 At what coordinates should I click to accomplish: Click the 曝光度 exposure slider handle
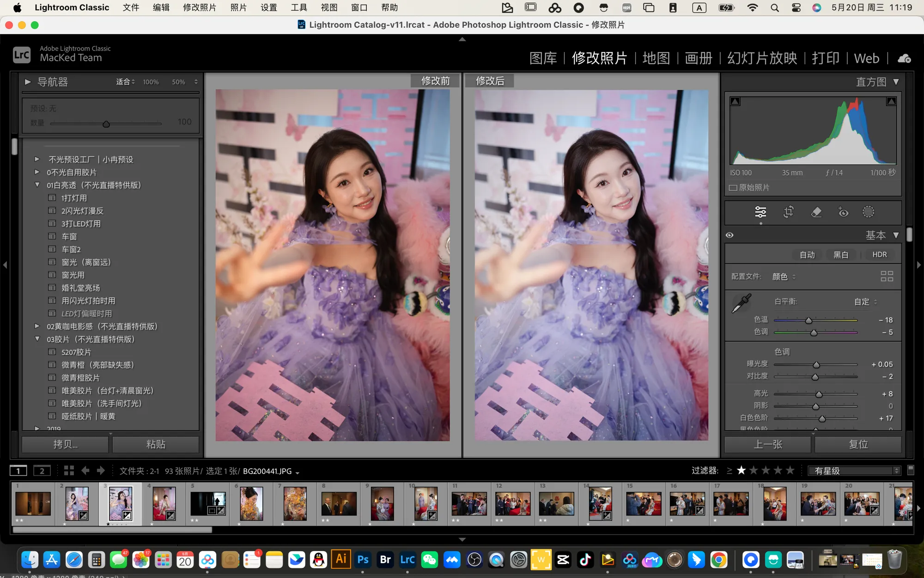point(816,365)
